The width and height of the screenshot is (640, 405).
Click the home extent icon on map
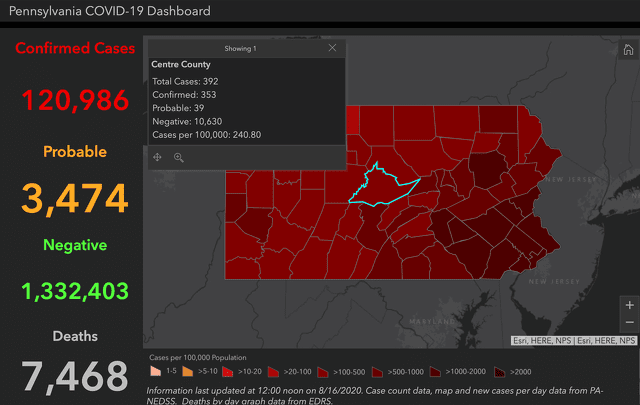tap(628, 50)
